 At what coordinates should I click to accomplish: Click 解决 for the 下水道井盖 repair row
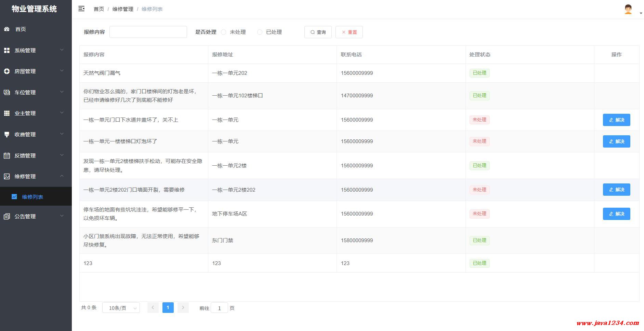tap(616, 120)
